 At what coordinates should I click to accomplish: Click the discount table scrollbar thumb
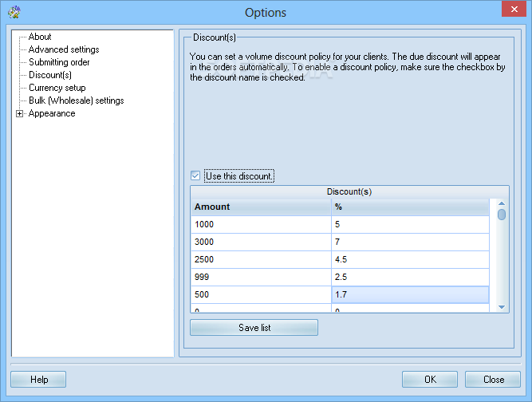coord(502,215)
